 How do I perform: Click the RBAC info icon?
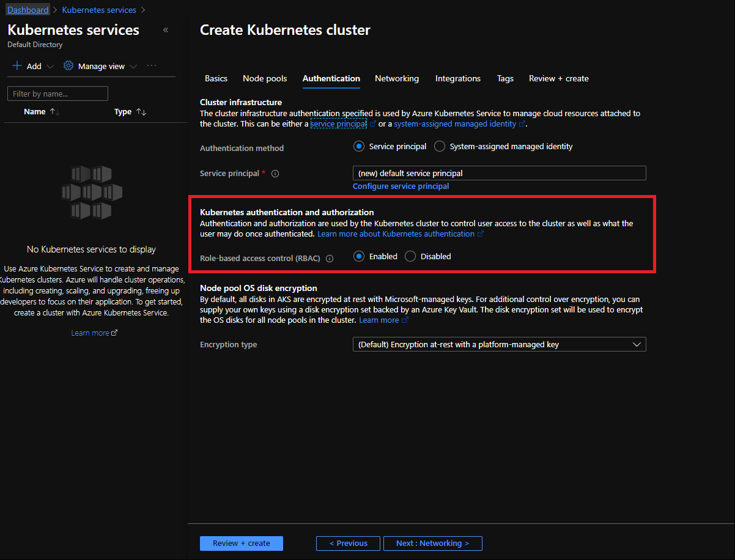[x=330, y=259]
